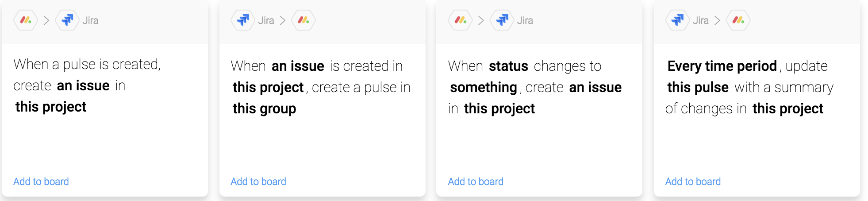Add the pulse-created recipe to board
This screenshot has width=868, height=201.
point(41,182)
